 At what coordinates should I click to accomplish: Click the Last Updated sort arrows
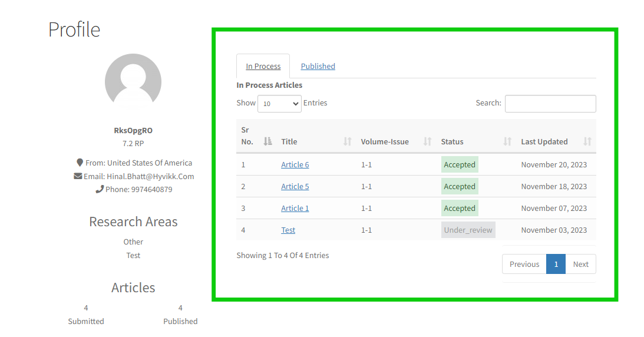(x=587, y=141)
